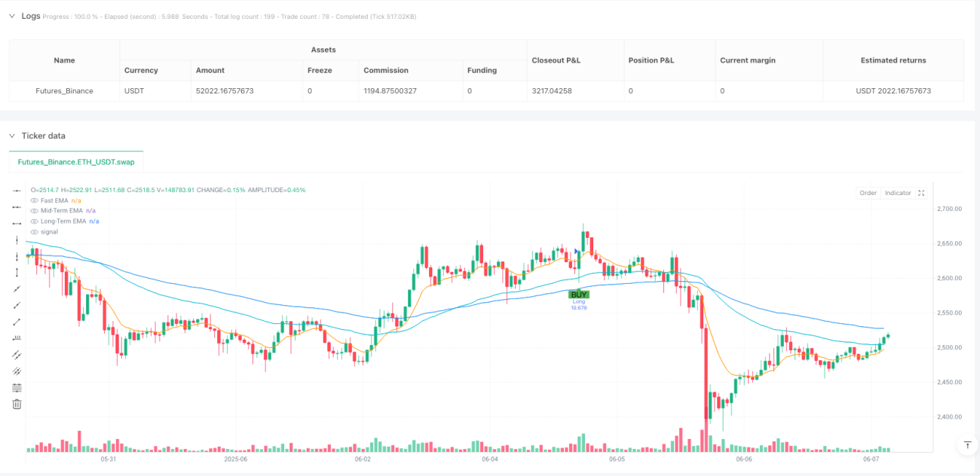
Task: Collapse the Ticker data section
Action: coord(12,136)
